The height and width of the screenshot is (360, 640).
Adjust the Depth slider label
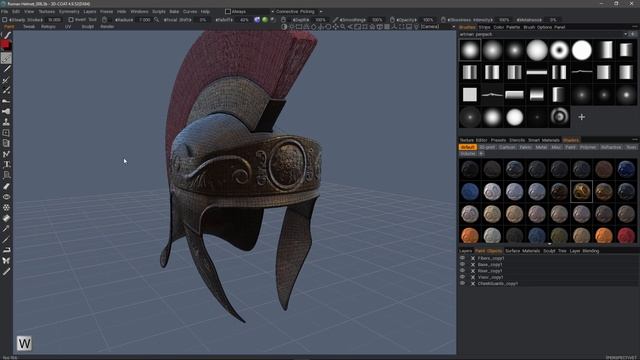[301, 20]
